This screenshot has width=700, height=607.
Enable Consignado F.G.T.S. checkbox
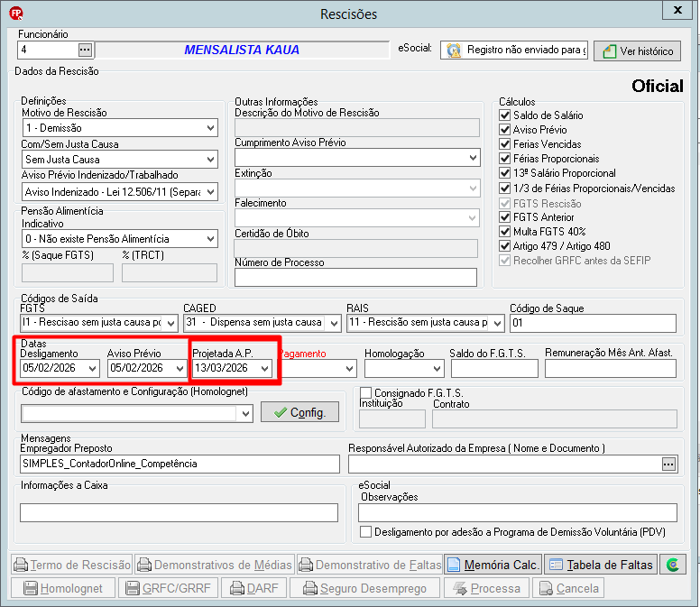[365, 392]
